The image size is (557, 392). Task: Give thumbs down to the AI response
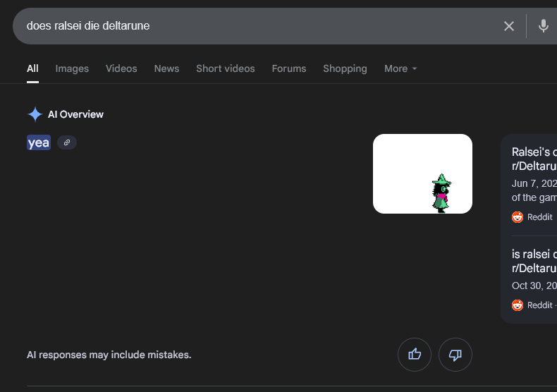coord(455,355)
